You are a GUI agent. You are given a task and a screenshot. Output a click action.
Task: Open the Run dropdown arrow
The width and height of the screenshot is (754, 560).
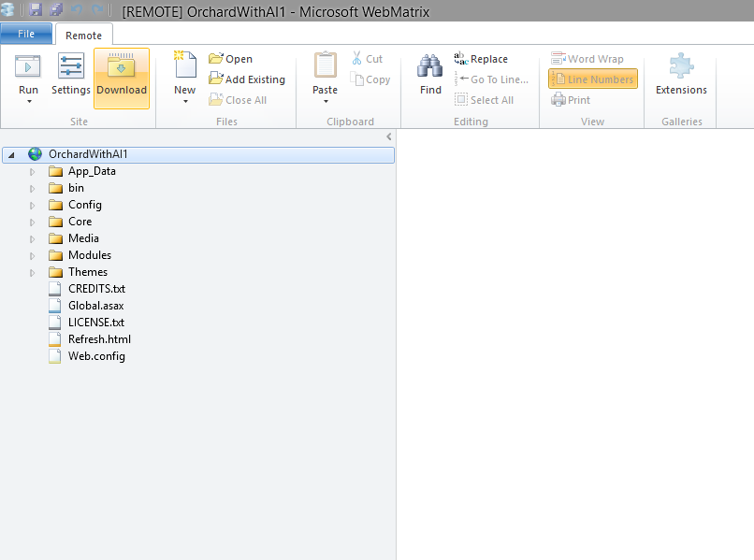click(29, 101)
